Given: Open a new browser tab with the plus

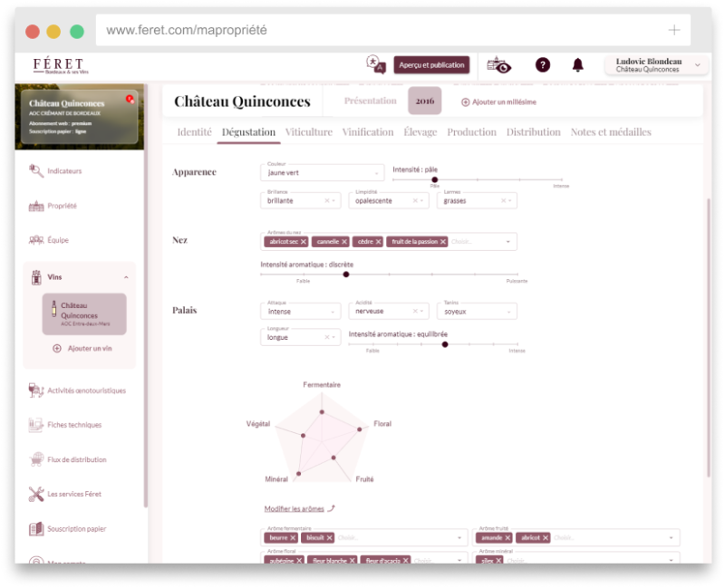Looking at the screenshot, I should pos(674,30).
